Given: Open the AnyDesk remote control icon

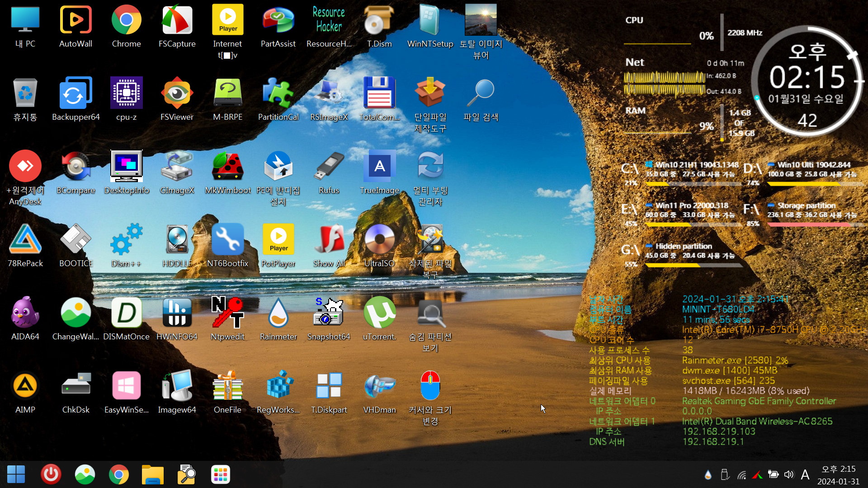Looking at the screenshot, I should coord(25,177).
